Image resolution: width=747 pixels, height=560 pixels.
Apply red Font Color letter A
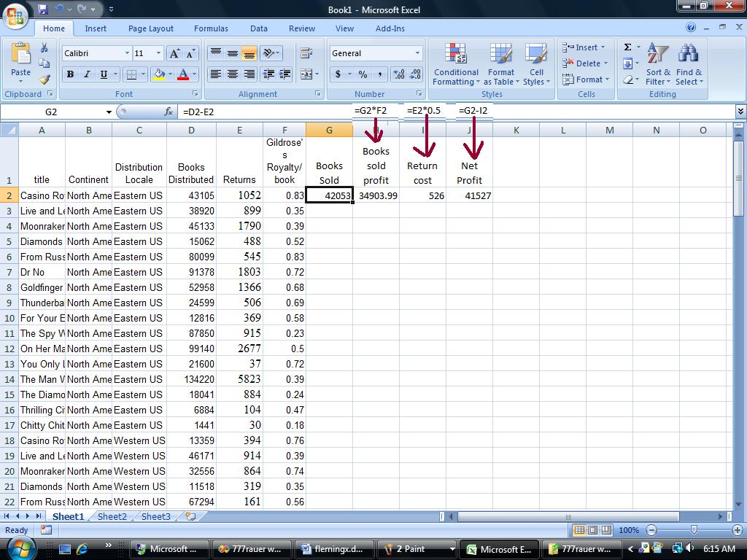point(183,74)
